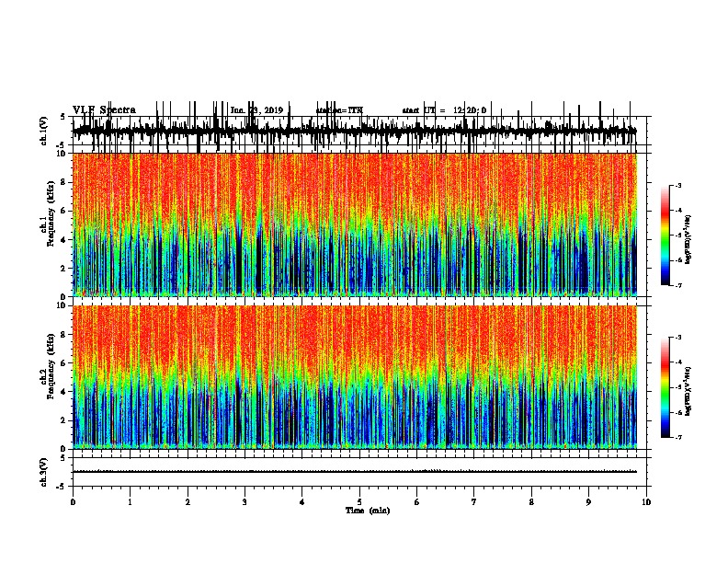Click the 4 kHz tick on ch.1 spectrogram
Viewport: 728px width, 563px height.
click(x=63, y=240)
